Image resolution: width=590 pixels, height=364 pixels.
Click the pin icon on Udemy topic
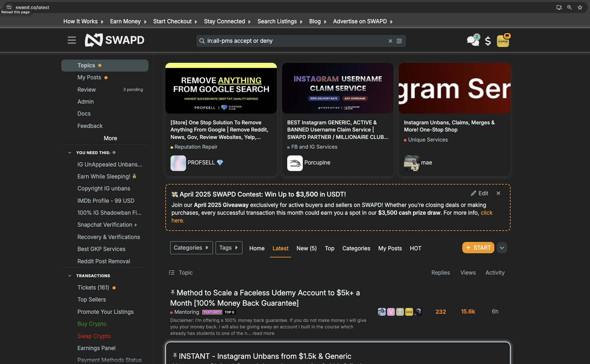tap(173, 292)
